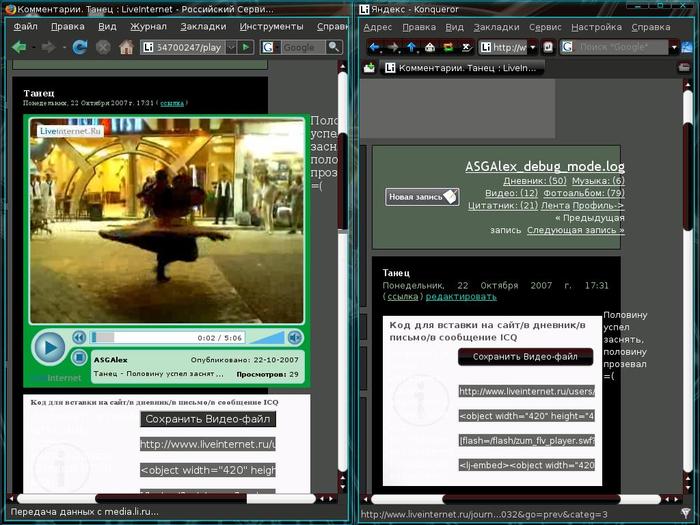Open Фотоальбом: (79) link

(584, 193)
